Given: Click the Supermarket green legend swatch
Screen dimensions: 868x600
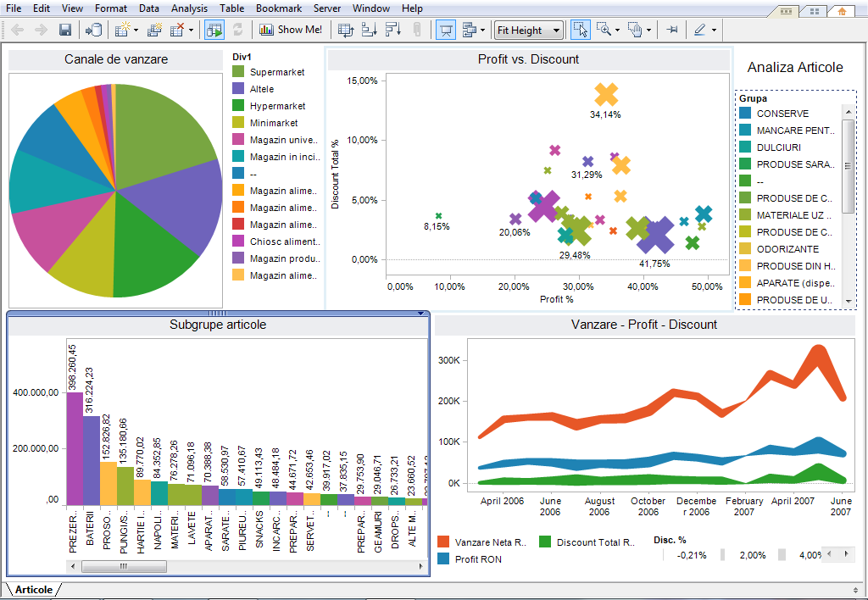Looking at the screenshot, I should 238,72.
